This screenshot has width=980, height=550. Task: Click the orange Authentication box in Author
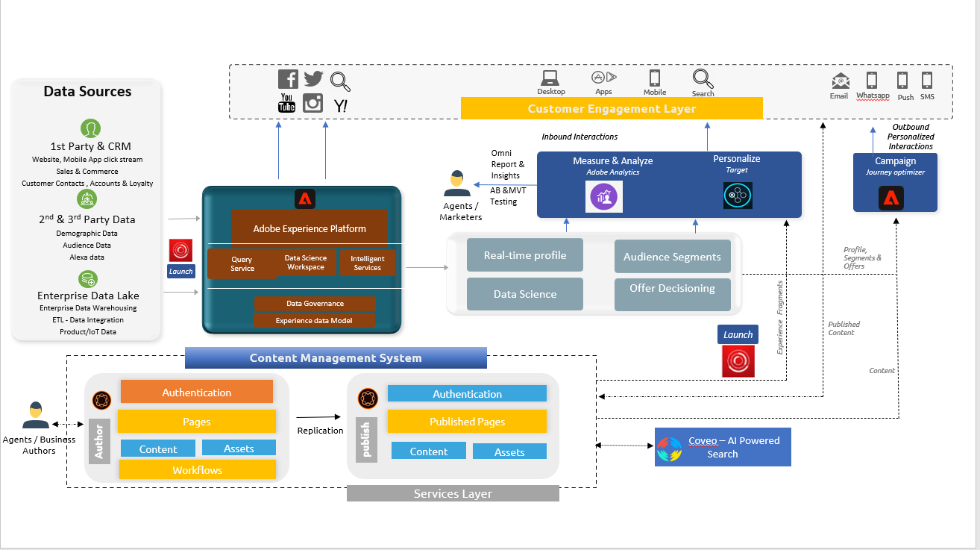click(x=197, y=392)
